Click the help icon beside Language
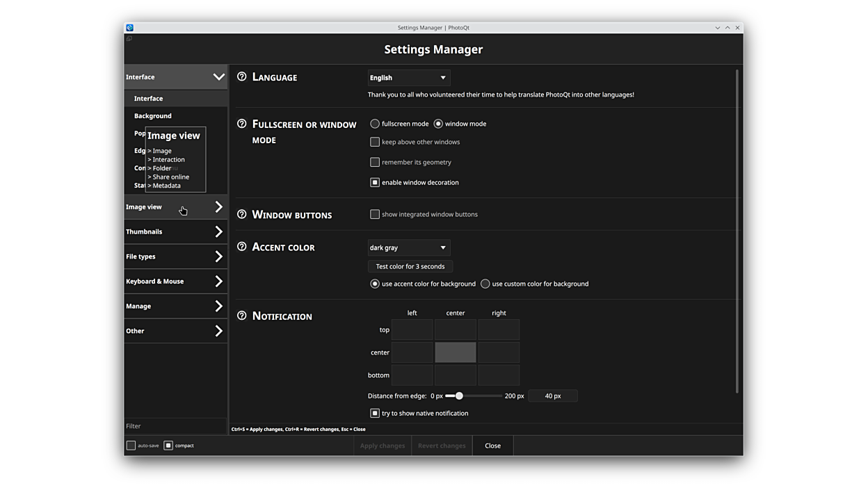The width and height of the screenshot is (868, 488). click(242, 76)
